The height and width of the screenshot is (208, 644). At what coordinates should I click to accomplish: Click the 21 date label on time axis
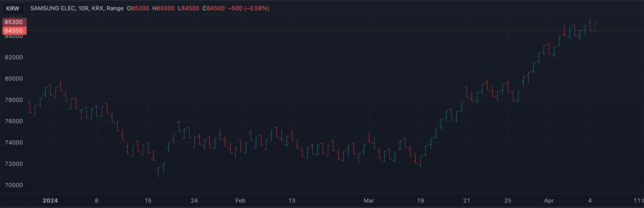tap(467, 201)
